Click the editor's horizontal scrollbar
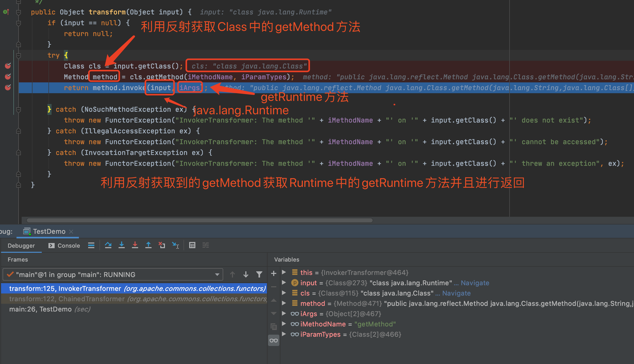This screenshot has width=634, height=364. 200,220
